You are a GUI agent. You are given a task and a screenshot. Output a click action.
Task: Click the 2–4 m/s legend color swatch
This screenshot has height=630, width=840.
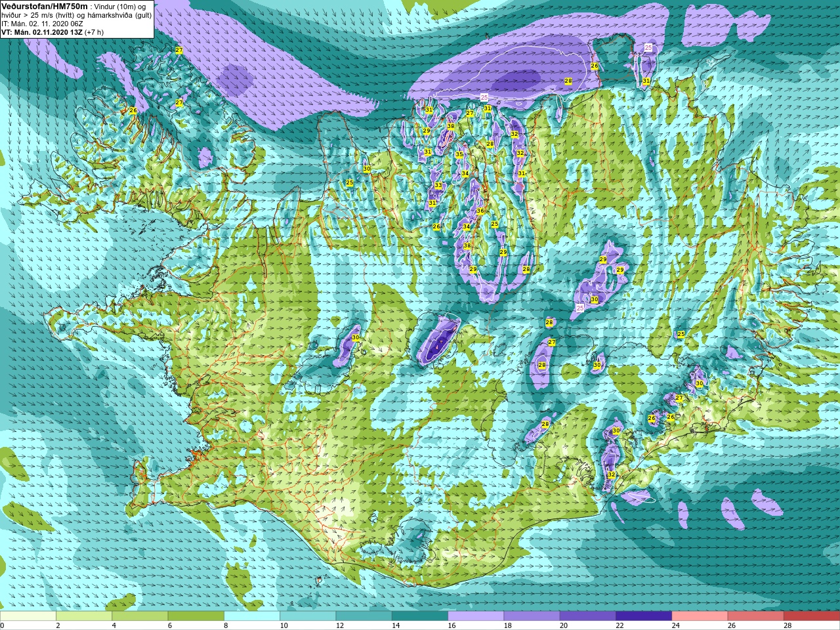coord(84,616)
